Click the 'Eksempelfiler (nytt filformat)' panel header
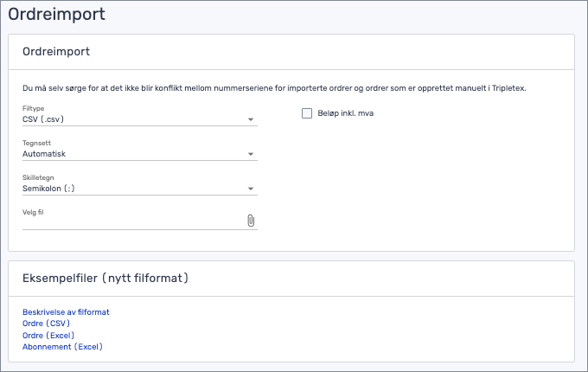 [x=105, y=279]
